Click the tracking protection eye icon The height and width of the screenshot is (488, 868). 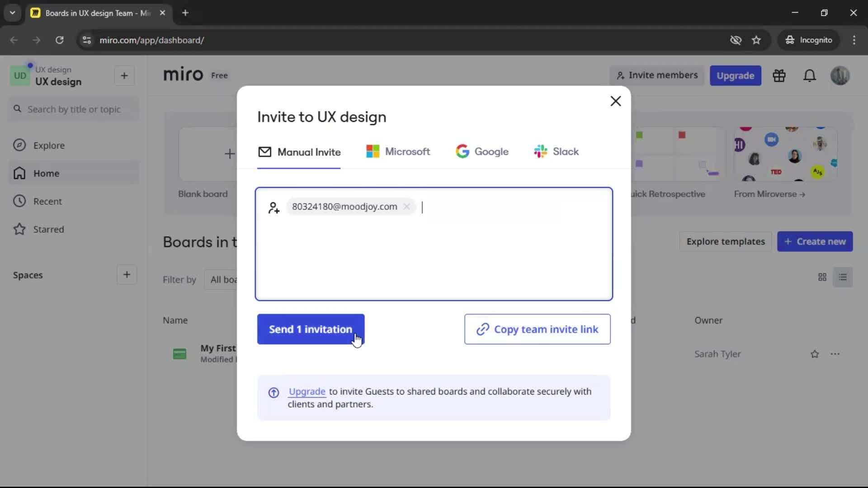point(736,40)
